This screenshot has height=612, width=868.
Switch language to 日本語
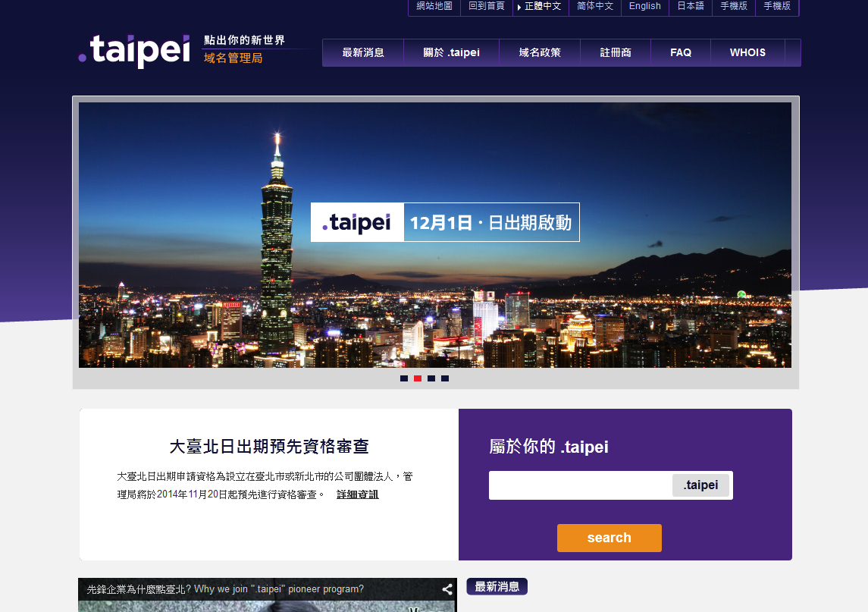[691, 6]
